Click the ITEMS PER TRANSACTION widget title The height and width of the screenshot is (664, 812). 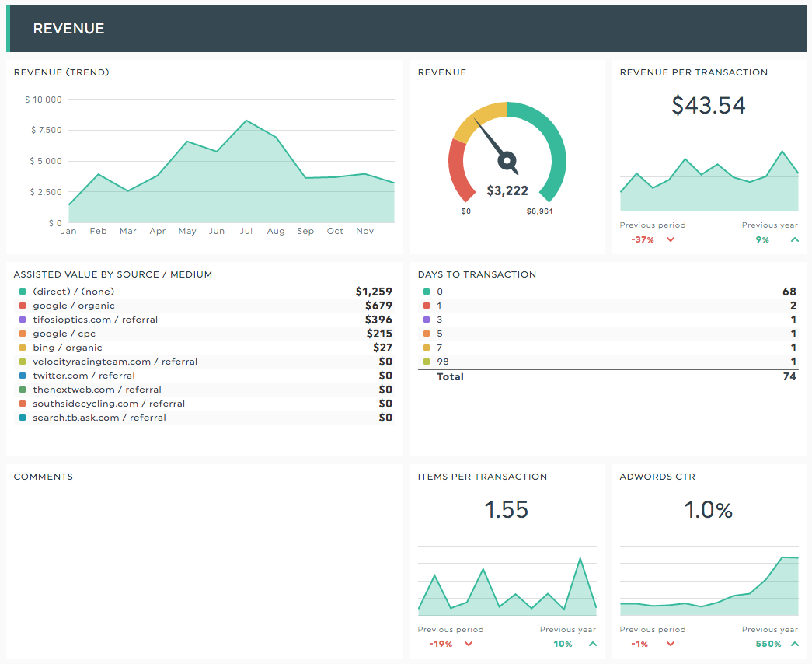pos(483,477)
